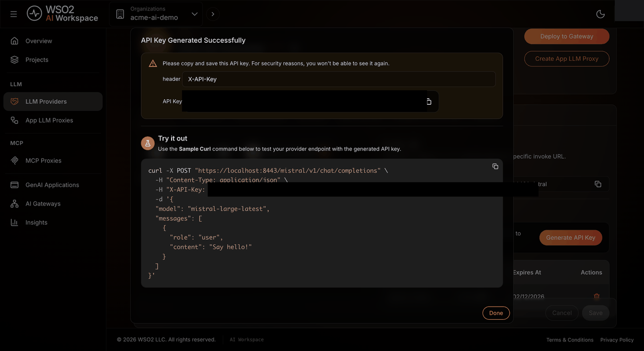
Task: Click the curl code block
Action: 322,223
